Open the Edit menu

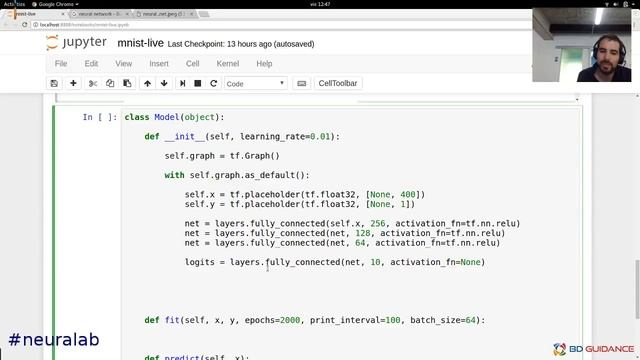click(91, 64)
